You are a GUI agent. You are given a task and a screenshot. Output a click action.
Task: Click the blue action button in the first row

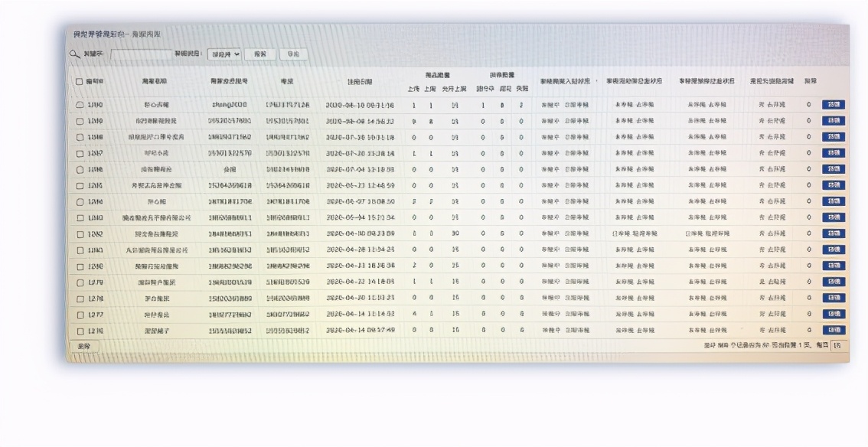(833, 105)
